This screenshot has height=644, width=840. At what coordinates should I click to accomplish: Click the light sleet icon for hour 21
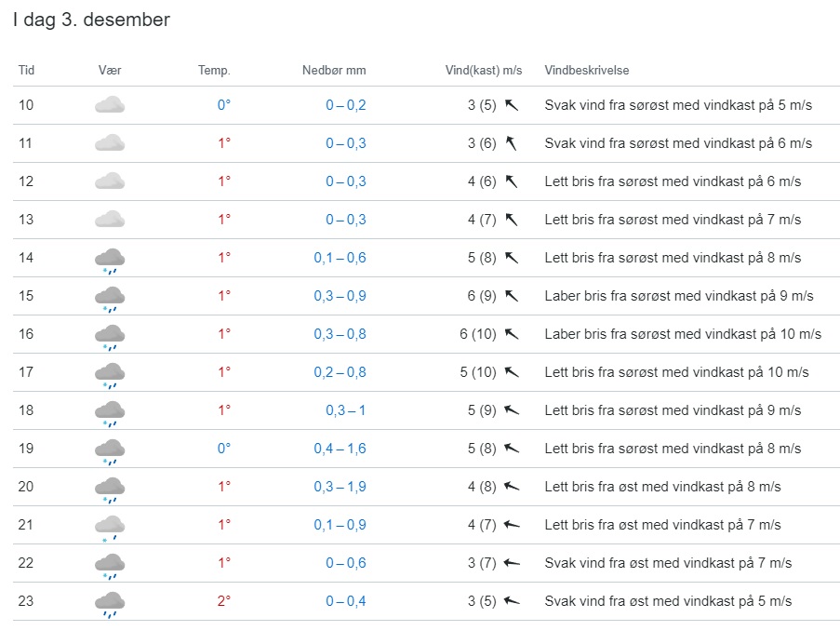pos(110,527)
